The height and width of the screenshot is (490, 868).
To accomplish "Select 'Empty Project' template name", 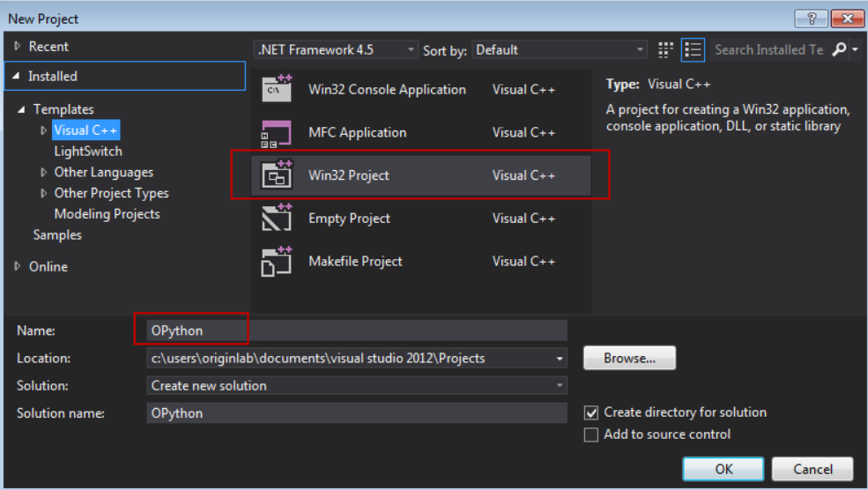I will pyautogui.click(x=349, y=219).
